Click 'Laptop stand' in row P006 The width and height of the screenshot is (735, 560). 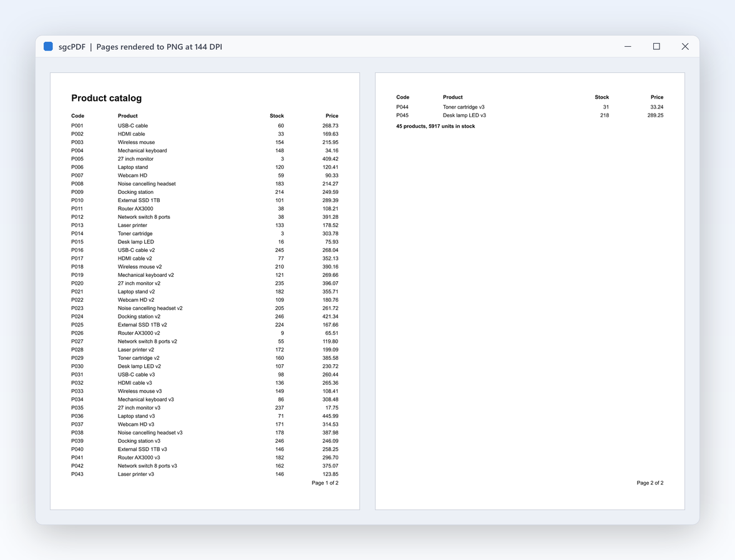(133, 167)
